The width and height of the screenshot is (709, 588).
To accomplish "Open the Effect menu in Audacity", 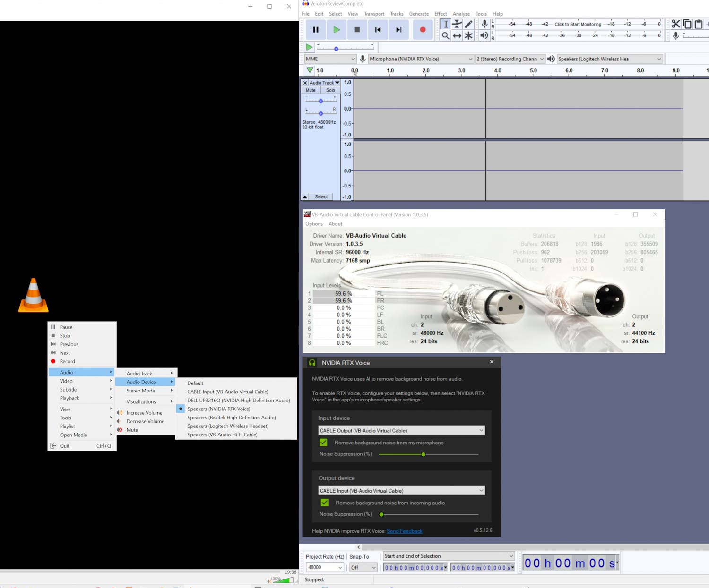I will point(441,14).
